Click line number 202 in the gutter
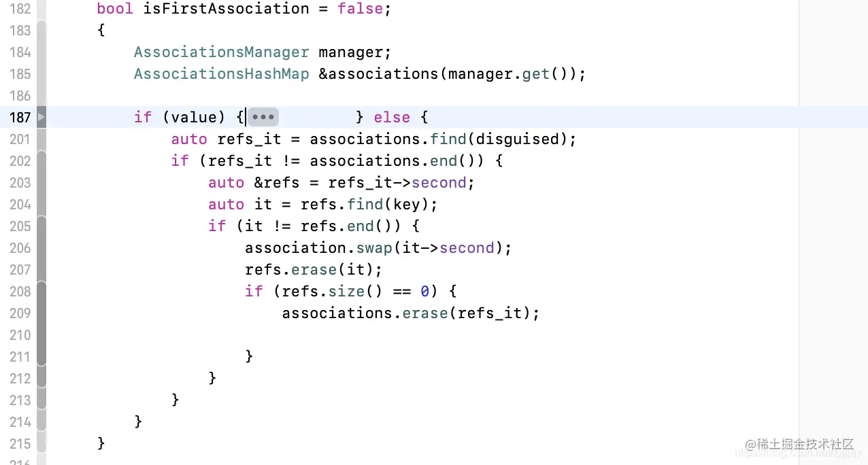868x465 pixels. (20, 161)
